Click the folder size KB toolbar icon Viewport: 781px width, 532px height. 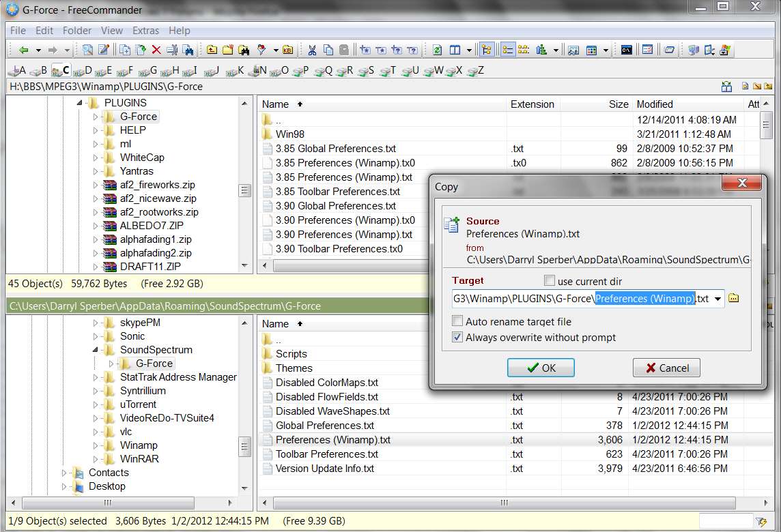pyautogui.click(x=288, y=50)
